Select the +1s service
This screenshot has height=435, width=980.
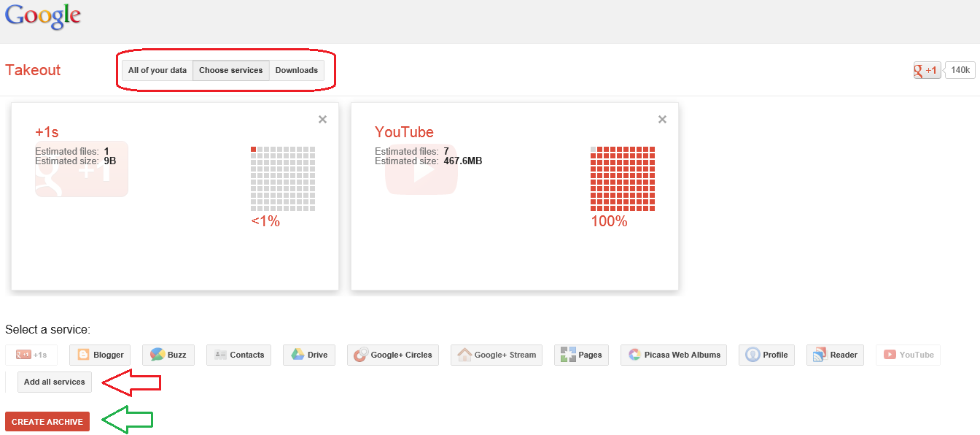[31, 355]
